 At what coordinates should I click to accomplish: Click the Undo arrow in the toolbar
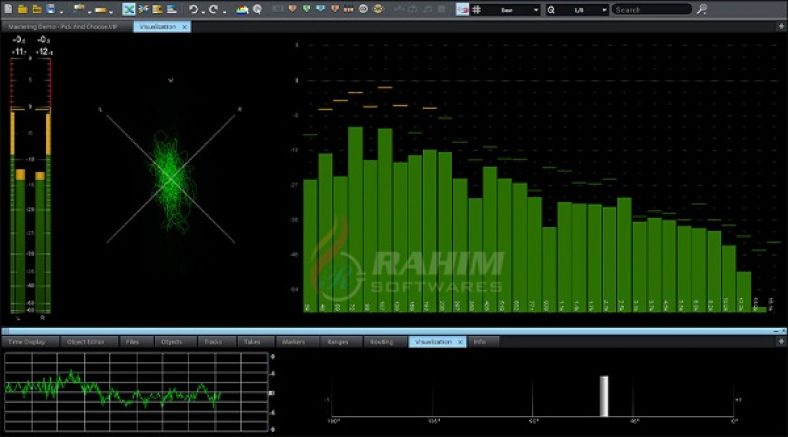[194, 9]
